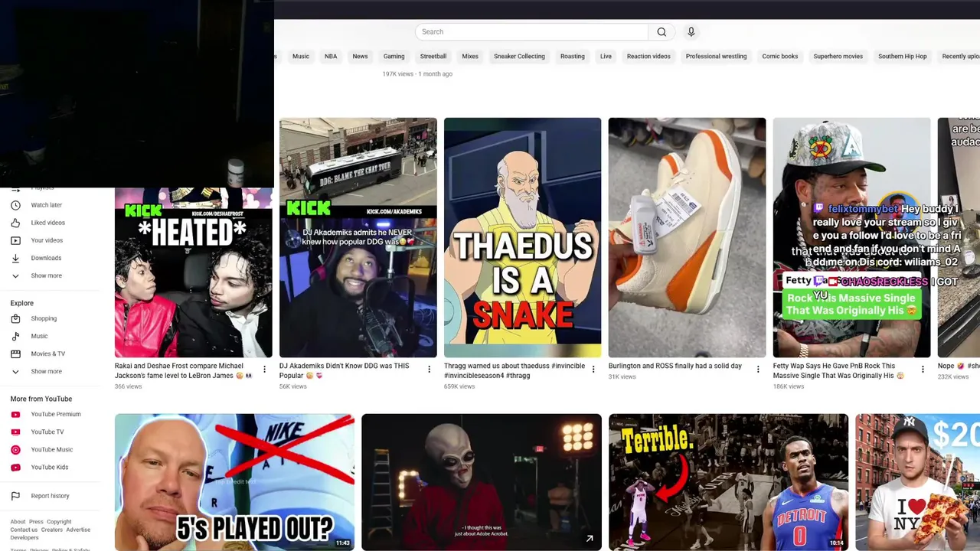Open YouTube TV in the sidebar
Screen dimensions: 980x551
[47, 432]
